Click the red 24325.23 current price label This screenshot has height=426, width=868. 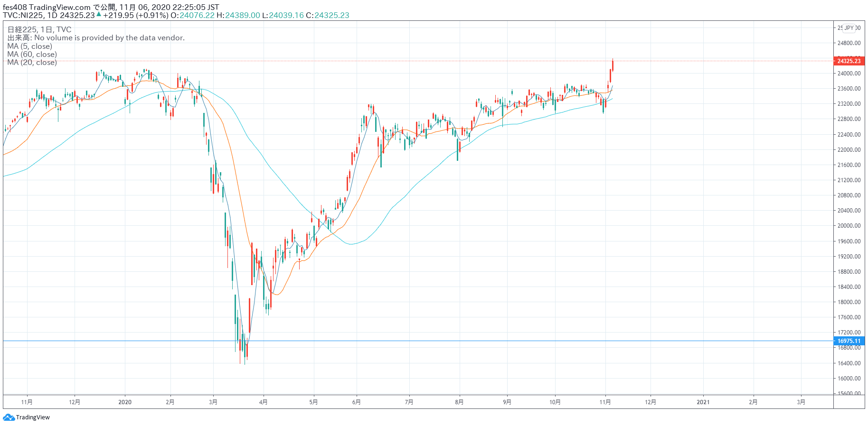tap(849, 61)
